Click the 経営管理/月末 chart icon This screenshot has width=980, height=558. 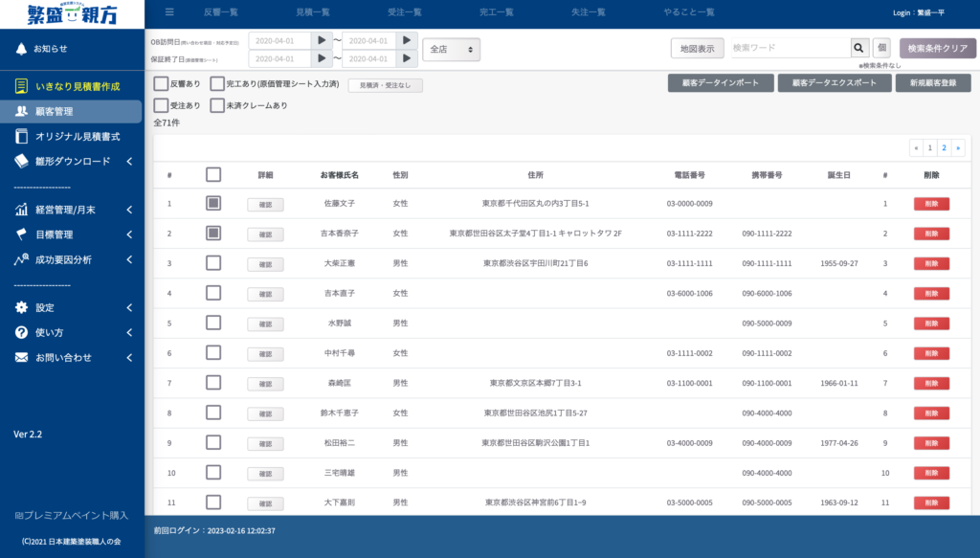(21, 210)
